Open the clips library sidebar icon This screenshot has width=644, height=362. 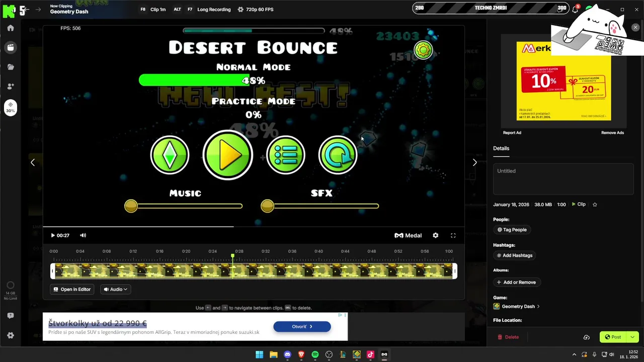click(11, 47)
